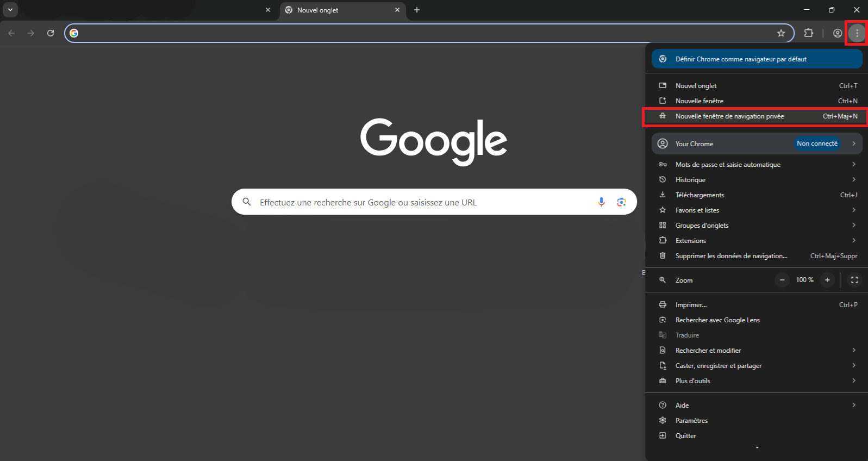Expand the Aide submenu
Screen dimensions: 868x462
pos(757,405)
